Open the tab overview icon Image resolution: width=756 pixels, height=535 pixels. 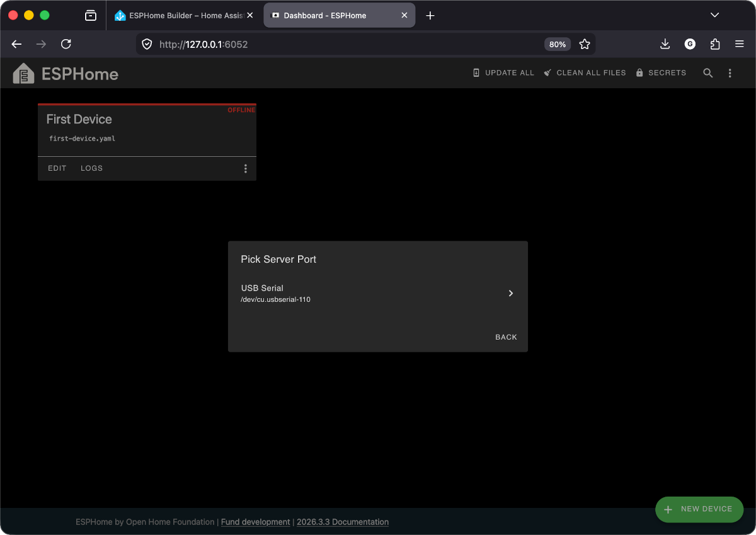(x=91, y=15)
